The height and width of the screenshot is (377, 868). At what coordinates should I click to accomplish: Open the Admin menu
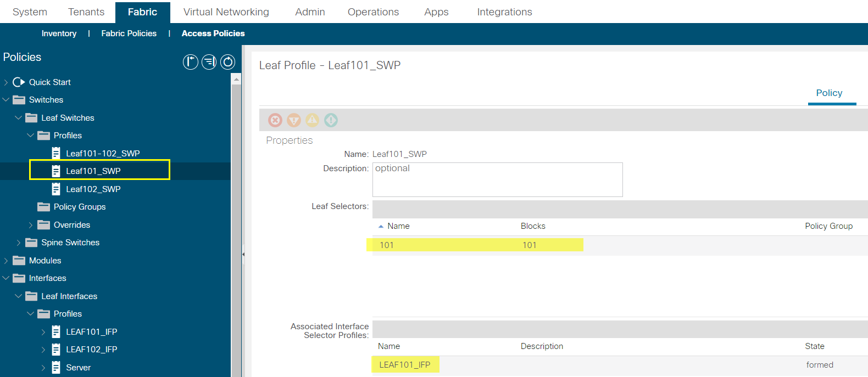[310, 12]
